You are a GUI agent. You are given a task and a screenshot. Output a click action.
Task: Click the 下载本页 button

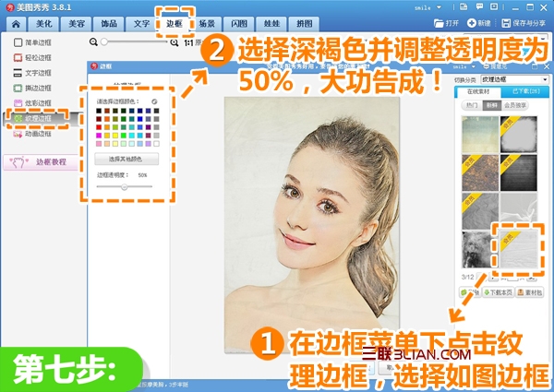point(499,292)
